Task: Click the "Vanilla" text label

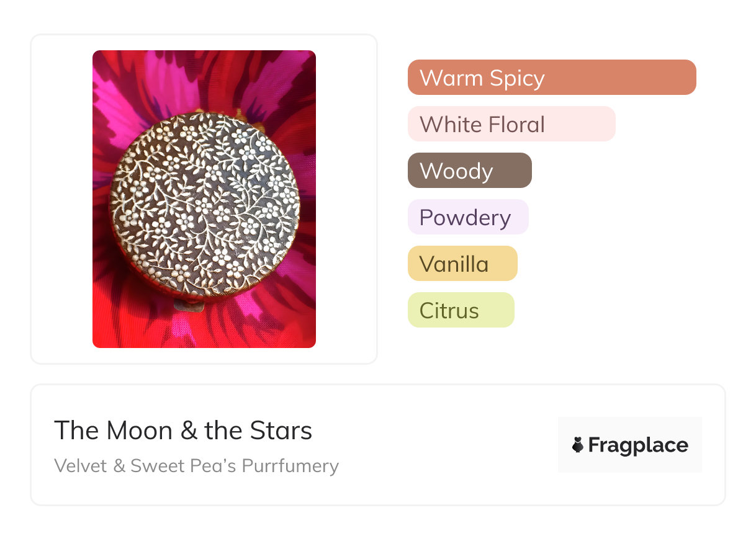Action: click(454, 264)
